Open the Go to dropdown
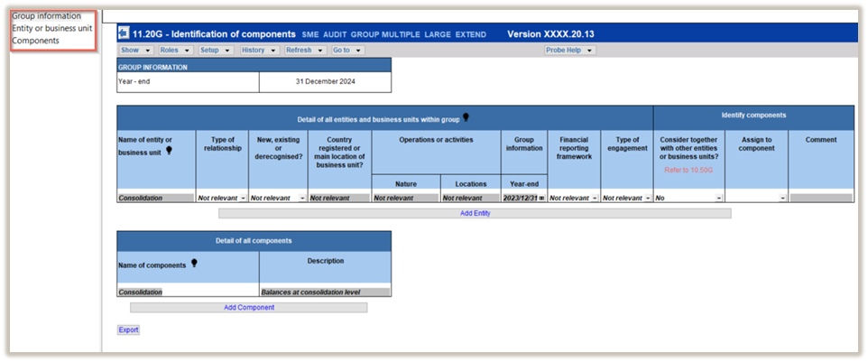Viewport: 868px width, 362px height. point(347,51)
